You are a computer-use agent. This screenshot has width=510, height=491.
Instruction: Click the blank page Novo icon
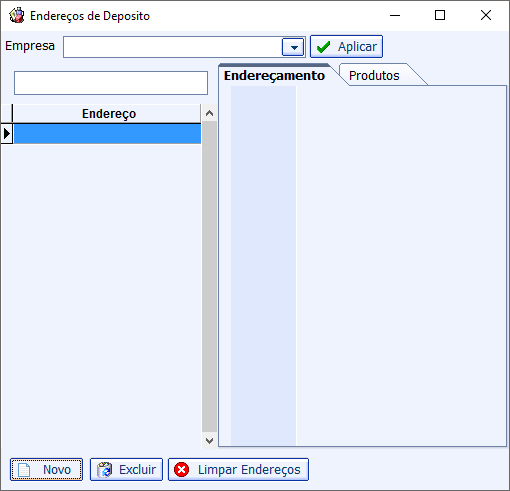24,470
